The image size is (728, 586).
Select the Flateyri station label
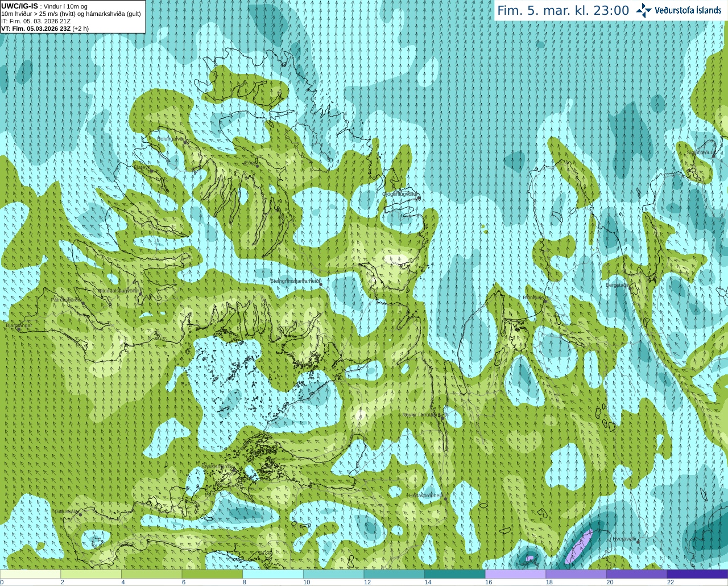point(142,167)
